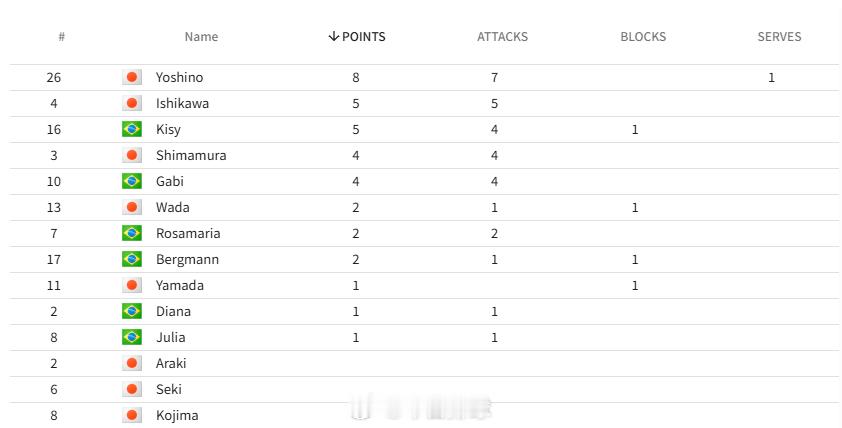
Task: Open player Ishikawa's name
Action: pyautogui.click(x=182, y=103)
